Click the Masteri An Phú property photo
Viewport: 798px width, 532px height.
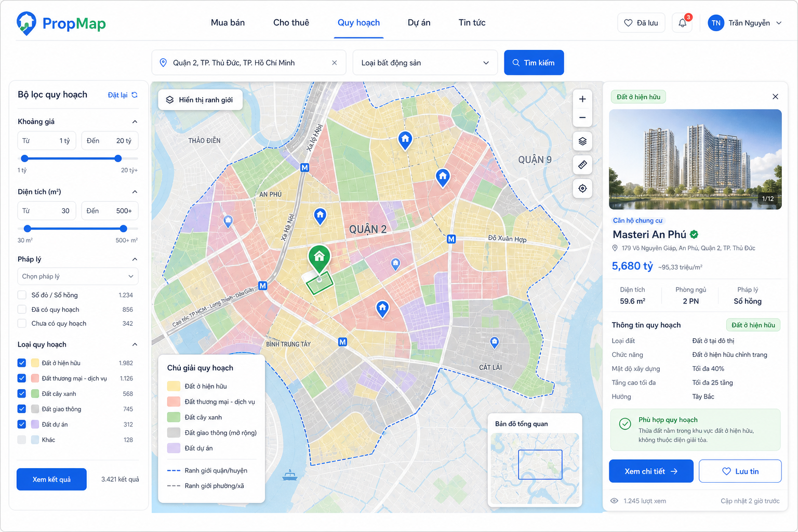(695, 159)
